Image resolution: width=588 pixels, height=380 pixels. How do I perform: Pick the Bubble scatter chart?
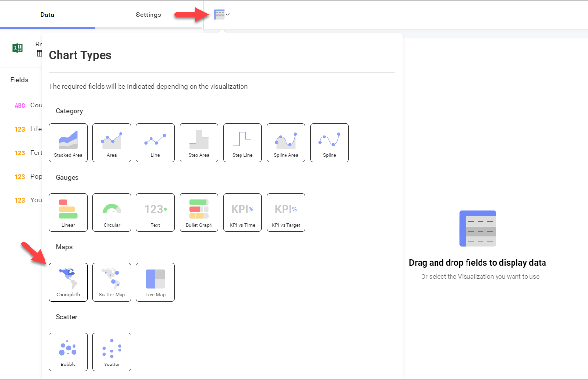tap(68, 351)
